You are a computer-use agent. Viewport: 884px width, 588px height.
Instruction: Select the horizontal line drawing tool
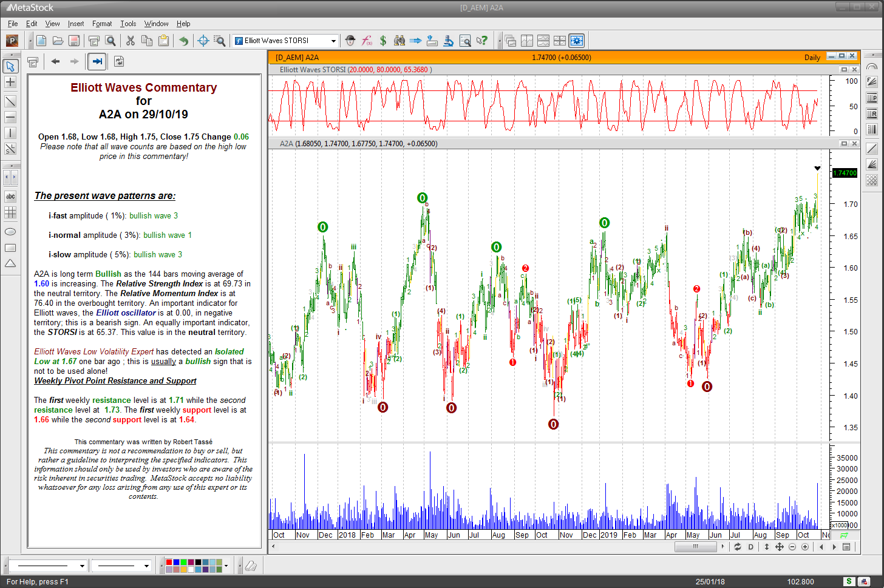click(10, 117)
